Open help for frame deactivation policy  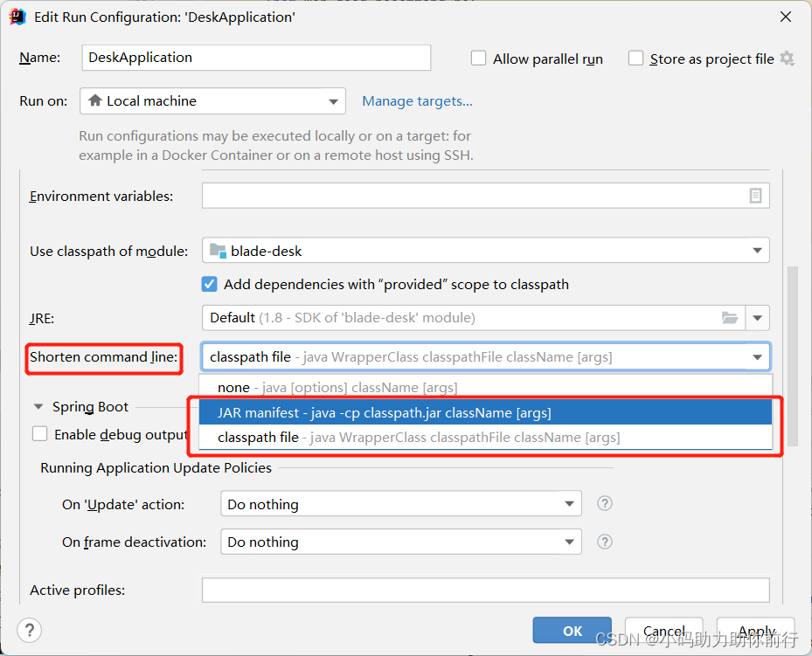pyautogui.click(x=604, y=542)
